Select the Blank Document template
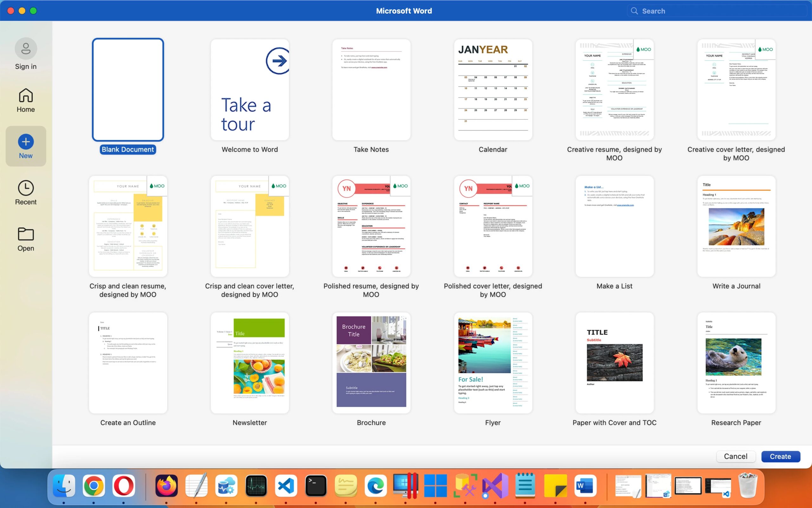 (128, 90)
